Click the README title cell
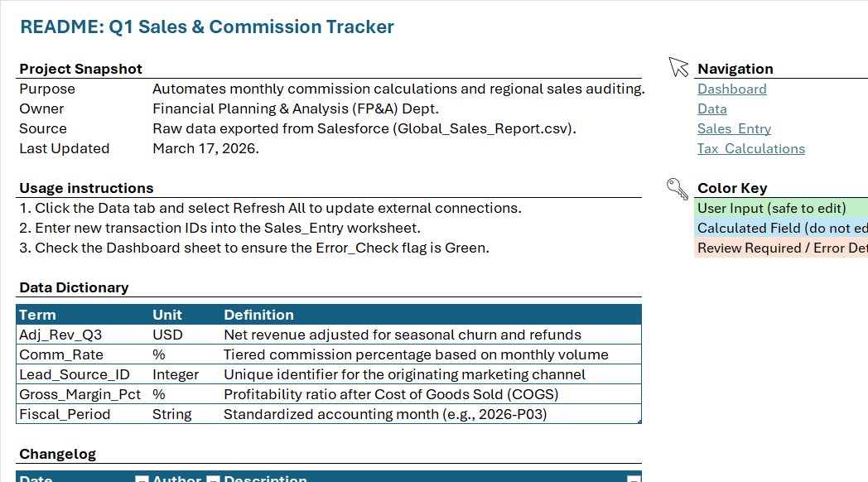 pos(207,27)
